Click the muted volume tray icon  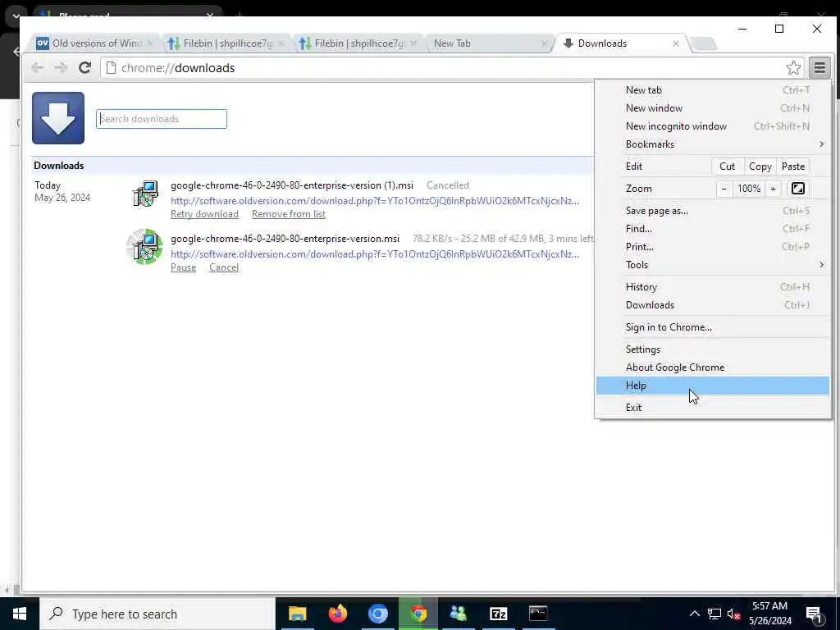click(x=733, y=614)
